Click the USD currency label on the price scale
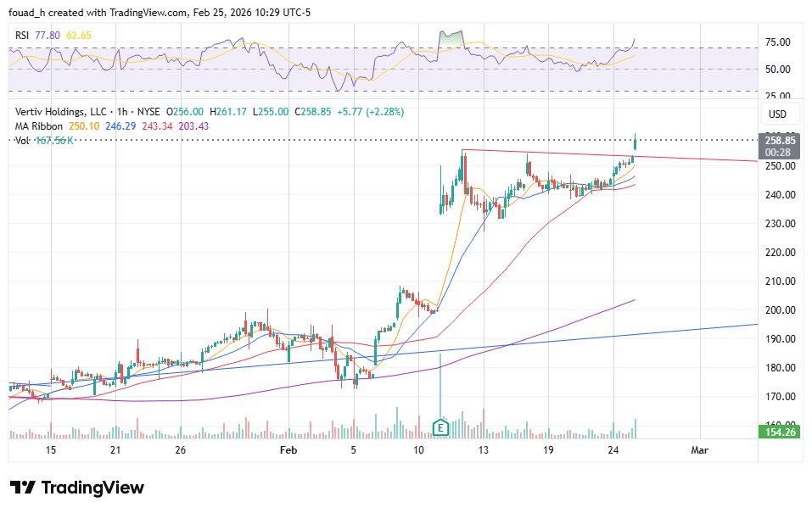Image resolution: width=812 pixels, height=513 pixels. (777, 114)
